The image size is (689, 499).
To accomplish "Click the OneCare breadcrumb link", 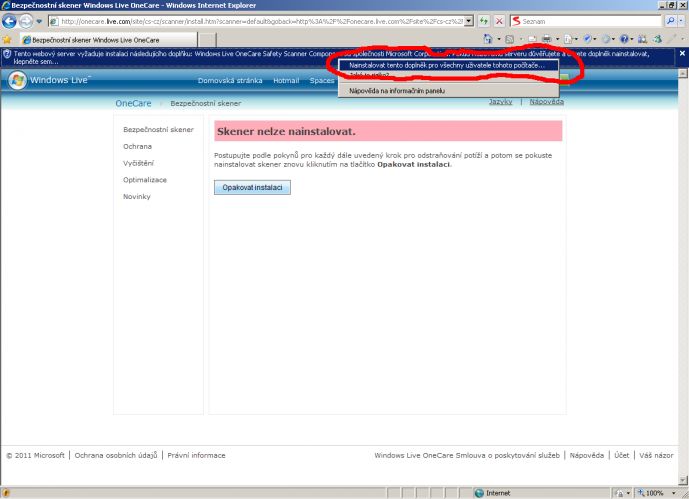I will tap(133, 103).
